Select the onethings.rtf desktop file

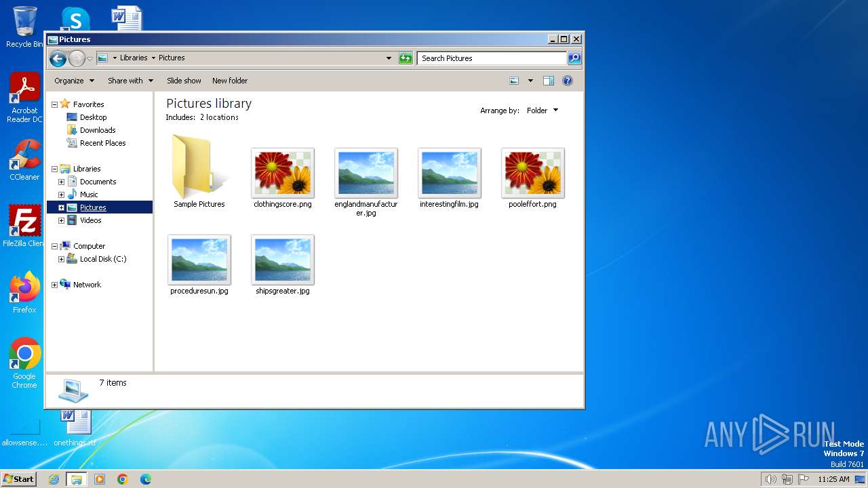click(x=75, y=428)
